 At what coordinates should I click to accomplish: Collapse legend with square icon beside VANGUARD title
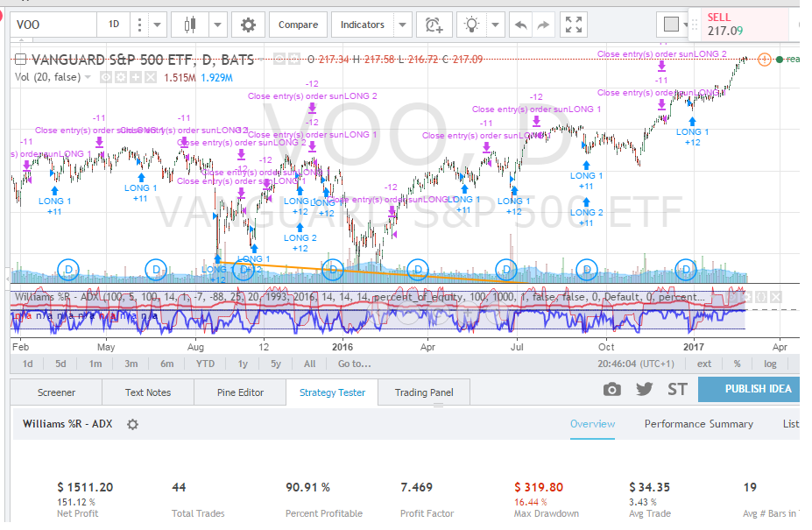(x=21, y=60)
